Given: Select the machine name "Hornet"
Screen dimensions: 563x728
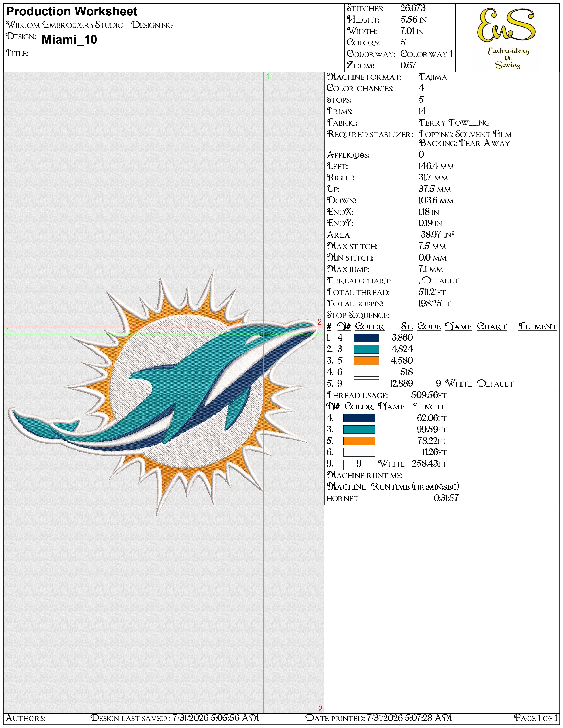Looking at the screenshot, I should 342,499.
